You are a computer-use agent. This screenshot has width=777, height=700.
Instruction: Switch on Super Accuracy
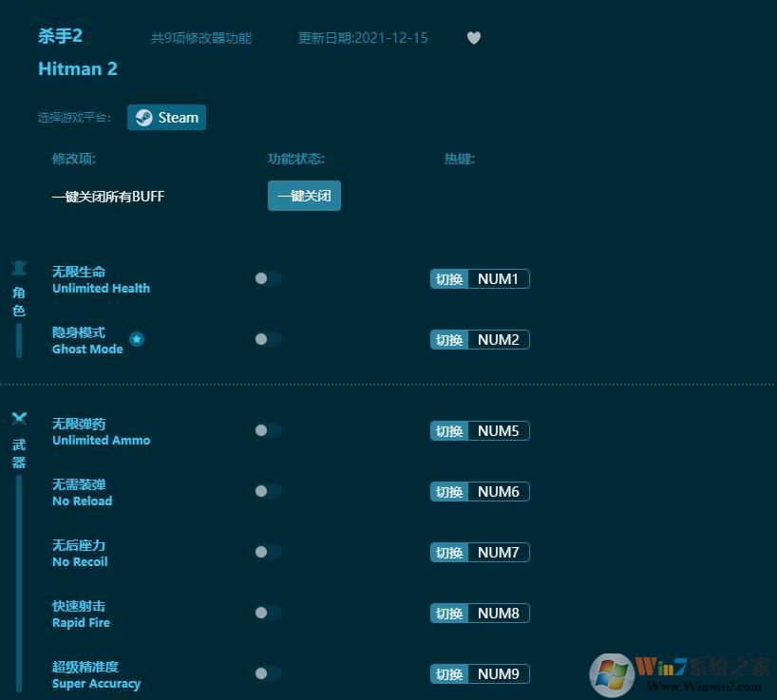267,673
